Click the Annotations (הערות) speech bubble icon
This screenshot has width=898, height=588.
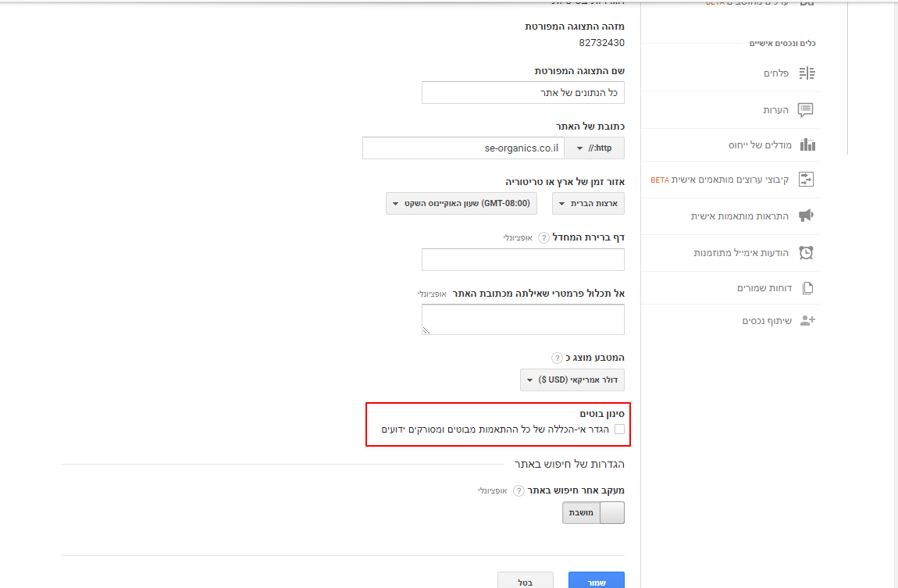pyautogui.click(x=806, y=110)
